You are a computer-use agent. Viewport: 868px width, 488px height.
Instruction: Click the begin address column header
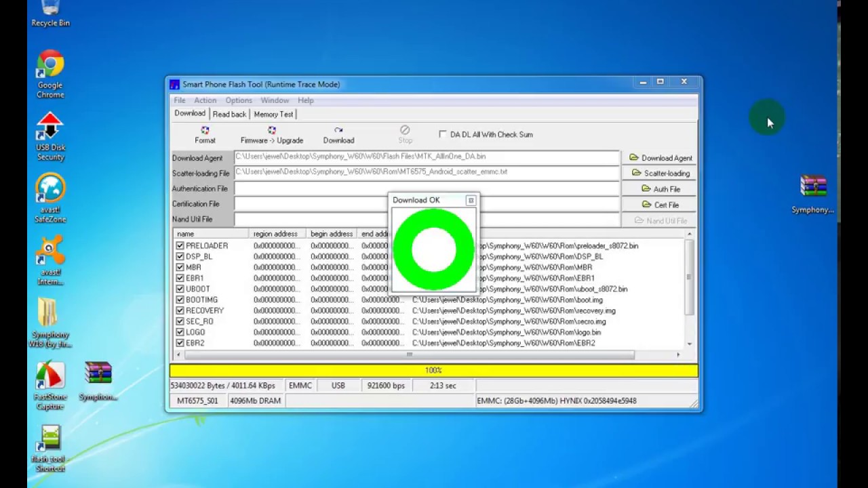pos(331,234)
